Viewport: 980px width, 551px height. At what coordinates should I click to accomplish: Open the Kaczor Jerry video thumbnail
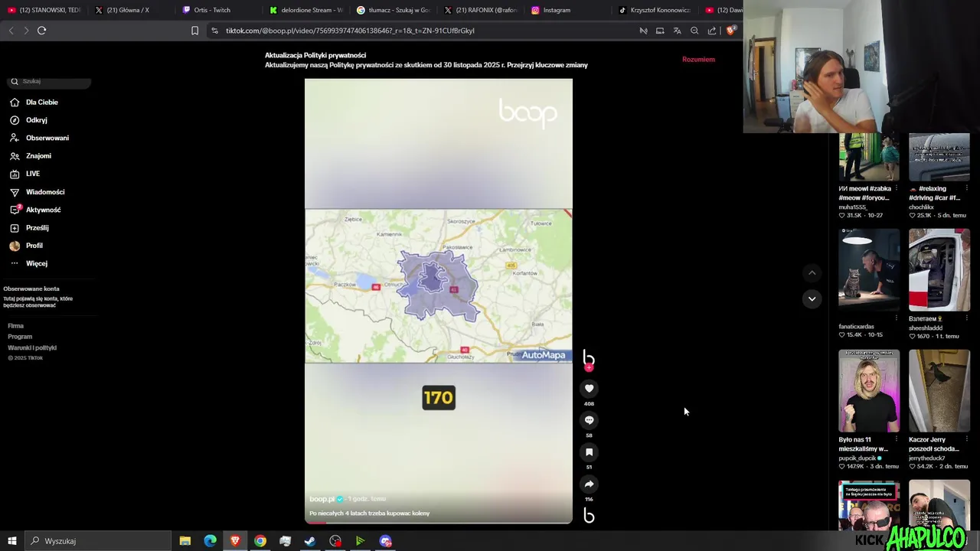[x=939, y=391]
